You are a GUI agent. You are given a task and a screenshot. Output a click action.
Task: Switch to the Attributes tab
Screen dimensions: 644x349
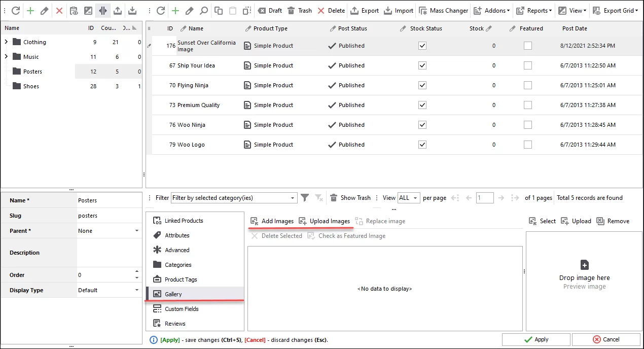pyautogui.click(x=177, y=235)
